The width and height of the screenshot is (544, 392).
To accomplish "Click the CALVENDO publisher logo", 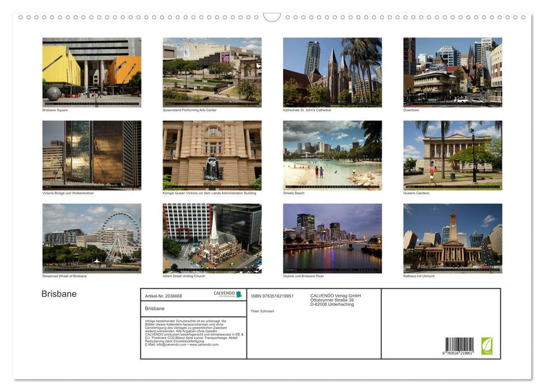I will pos(223,293).
